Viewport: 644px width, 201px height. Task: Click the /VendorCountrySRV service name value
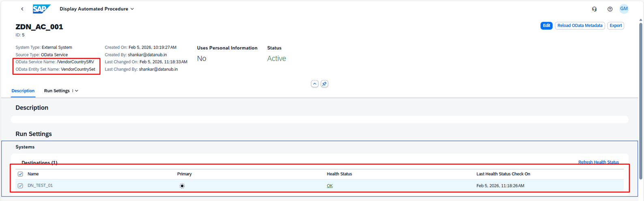pyautogui.click(x=75, y=62)
